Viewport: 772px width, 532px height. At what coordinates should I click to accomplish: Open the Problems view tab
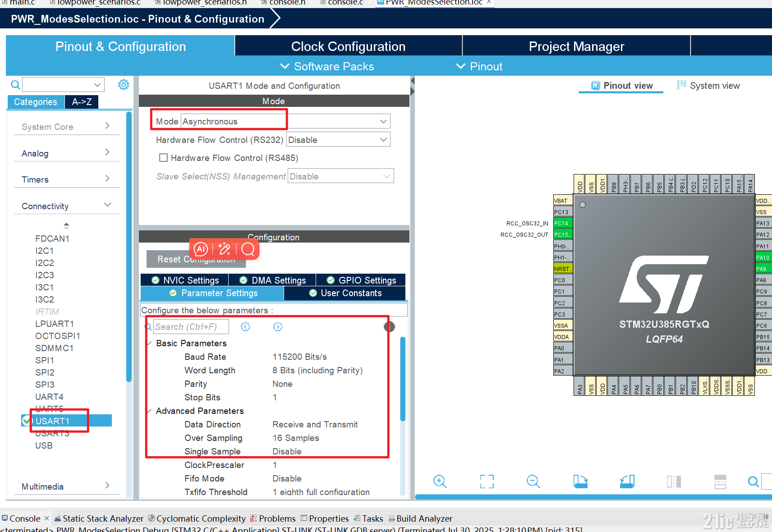coord(273,518)
